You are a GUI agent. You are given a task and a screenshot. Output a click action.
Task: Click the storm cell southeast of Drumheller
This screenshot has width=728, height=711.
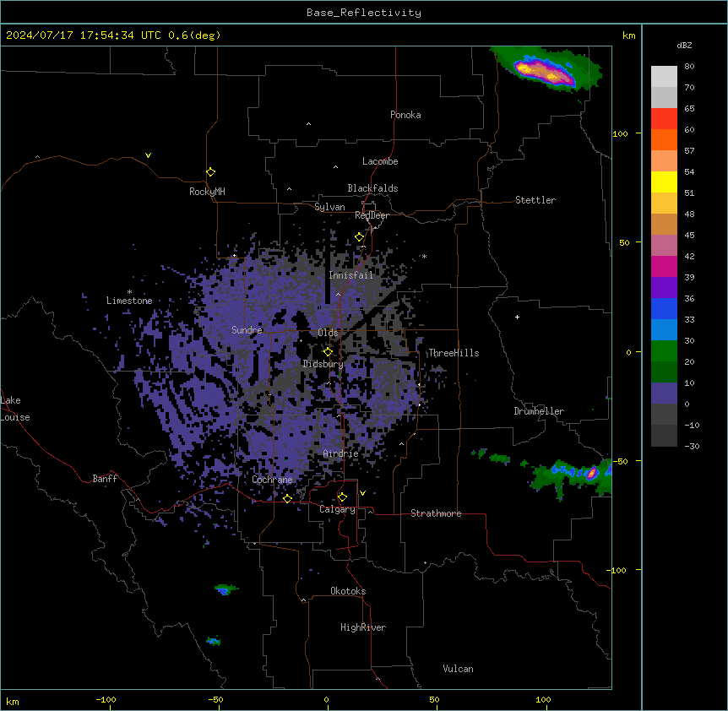click(x=572, y=475)
